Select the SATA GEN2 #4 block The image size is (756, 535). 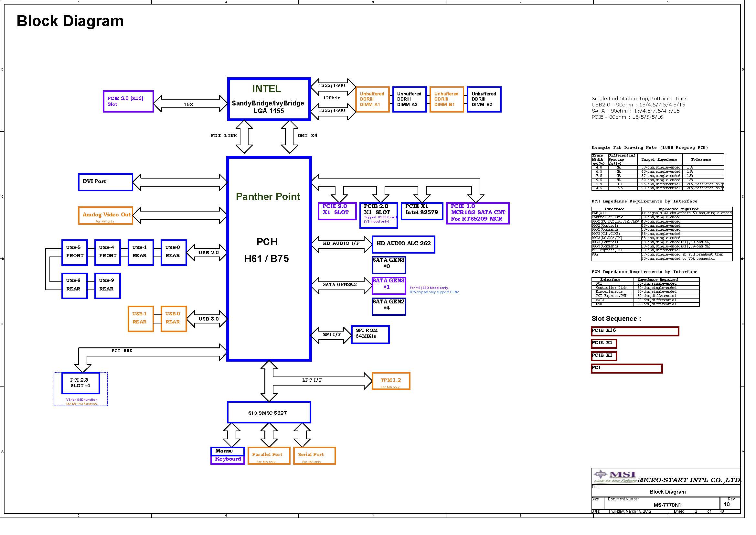[389, 307]
